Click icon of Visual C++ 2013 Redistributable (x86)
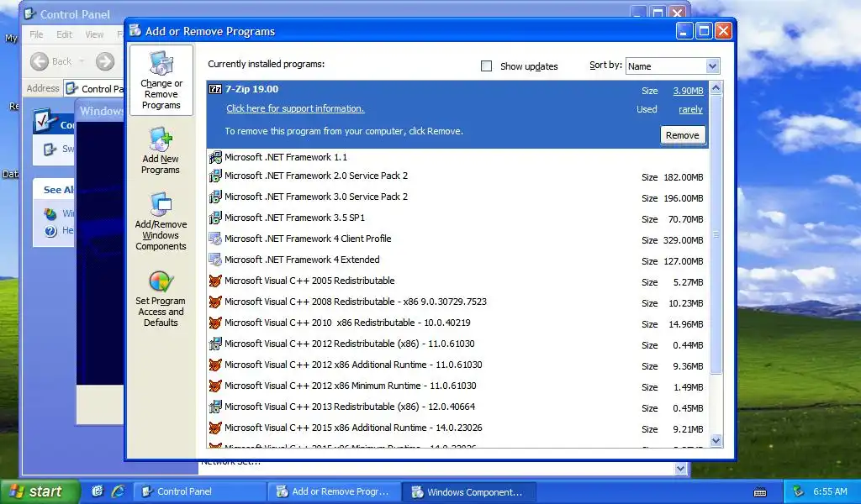This screenshot has width=861, height=504. [215, 407]
